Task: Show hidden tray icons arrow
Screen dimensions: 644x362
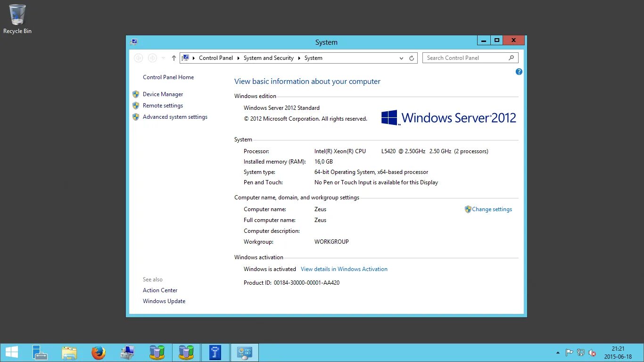Action: click(x=558, y=353)
